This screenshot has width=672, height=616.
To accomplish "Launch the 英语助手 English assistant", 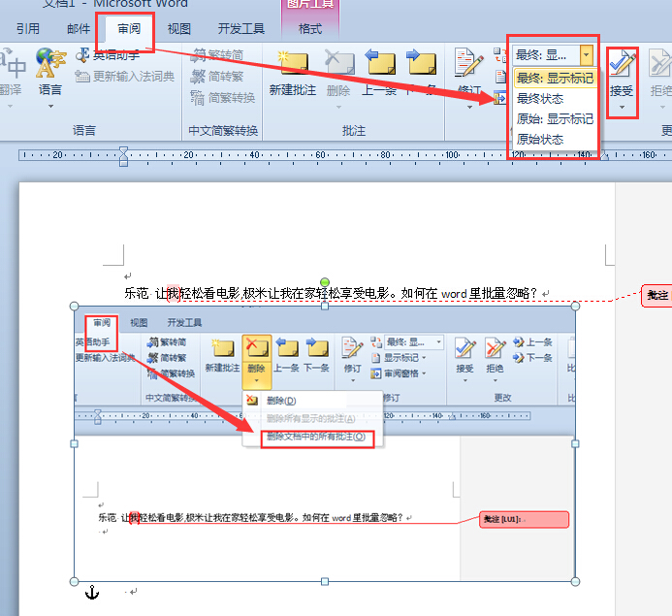I will (108, 55).
